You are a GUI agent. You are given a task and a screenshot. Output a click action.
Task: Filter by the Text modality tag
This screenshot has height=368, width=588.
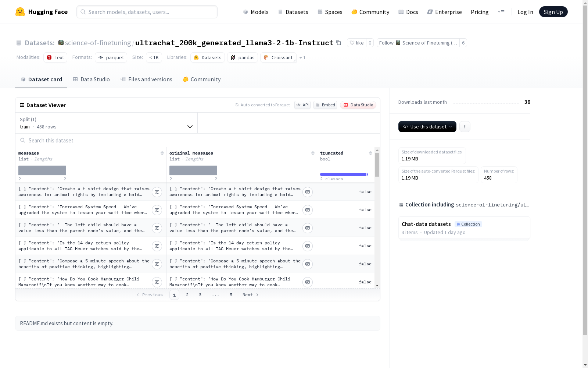click(x=55, y=57)
